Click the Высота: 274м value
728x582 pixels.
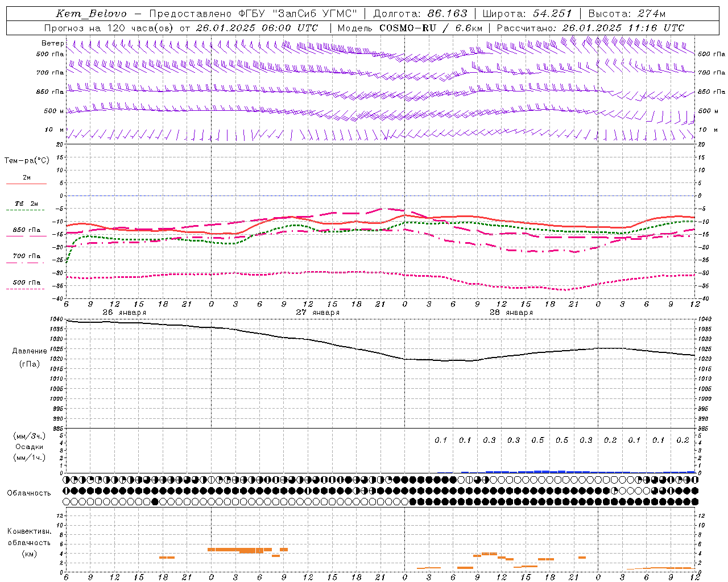(627, 14)
